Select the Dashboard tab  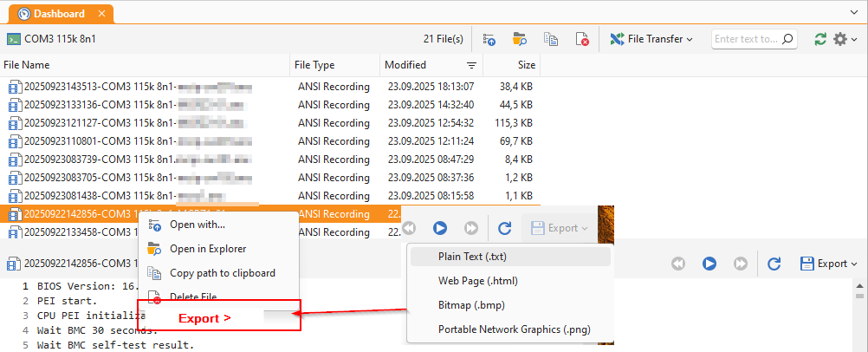[x=59, y=13]
